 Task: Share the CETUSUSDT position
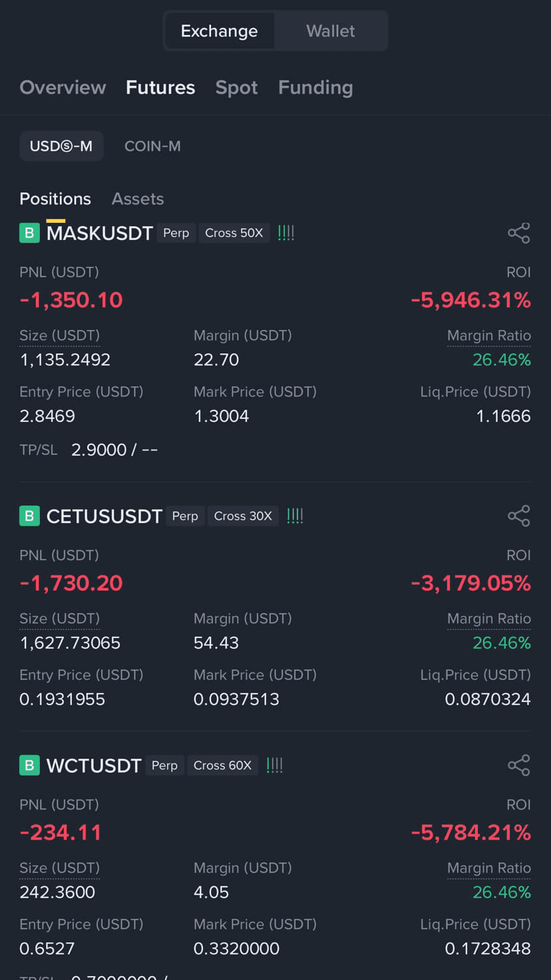click(x=518, y=516)
